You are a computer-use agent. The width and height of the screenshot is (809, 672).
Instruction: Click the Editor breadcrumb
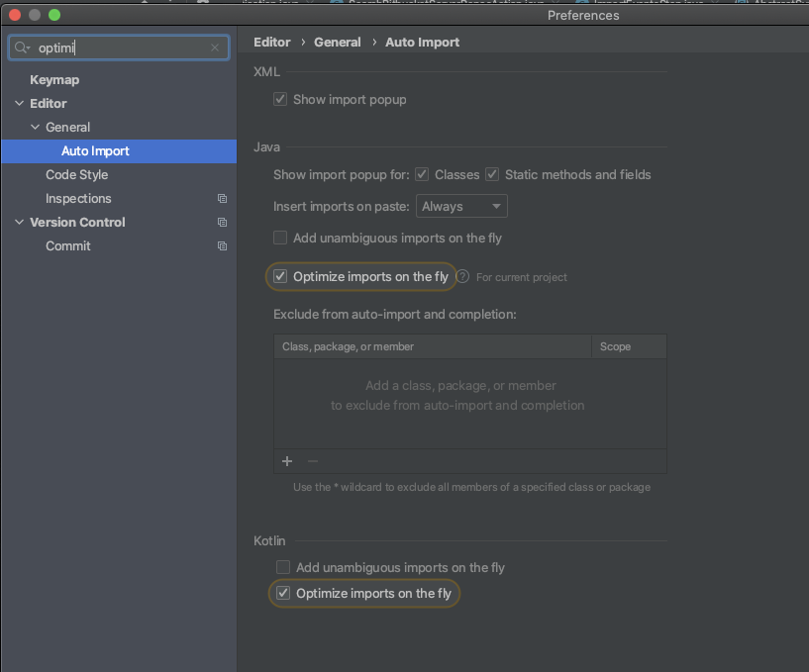tap(272, 43)
